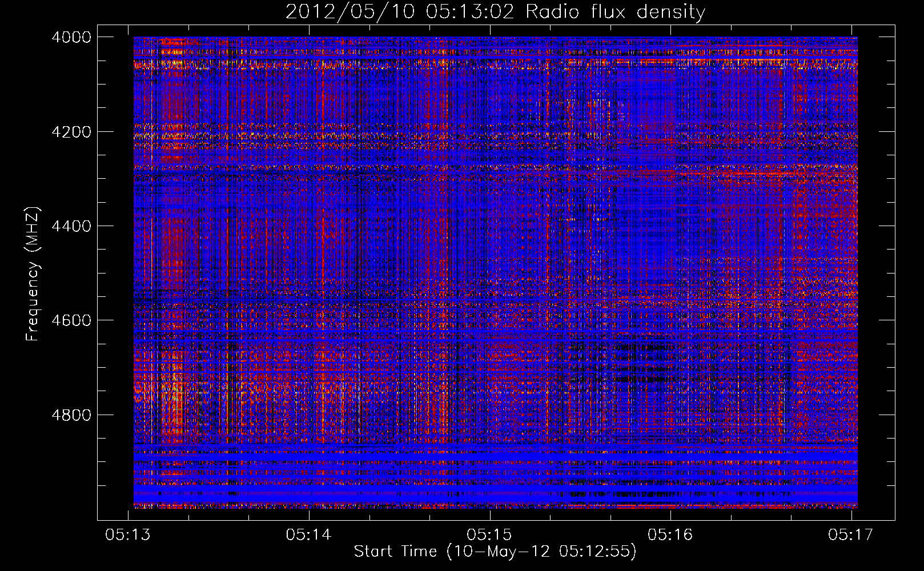Click the 4000 frequency tick label

tap(71, 37)
